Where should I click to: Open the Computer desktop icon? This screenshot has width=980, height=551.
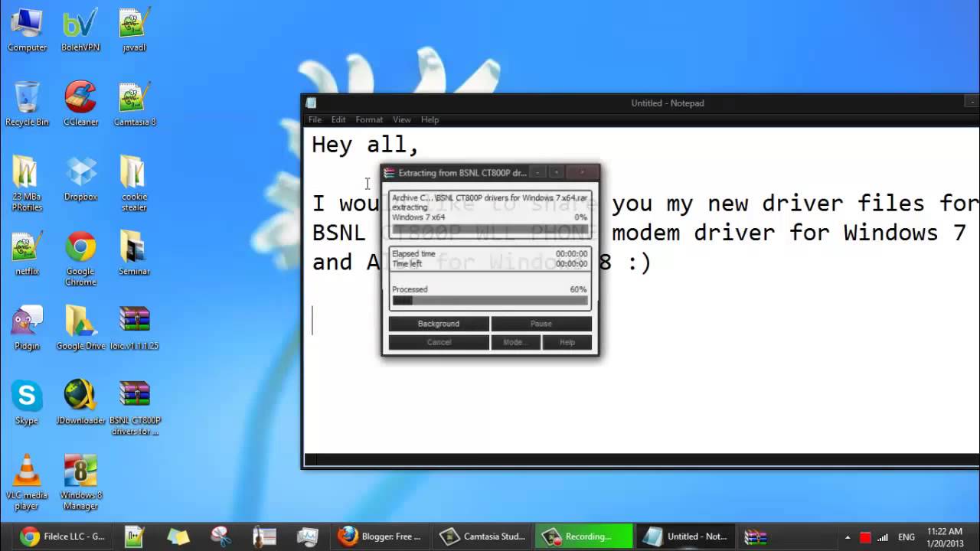[27, 31]
